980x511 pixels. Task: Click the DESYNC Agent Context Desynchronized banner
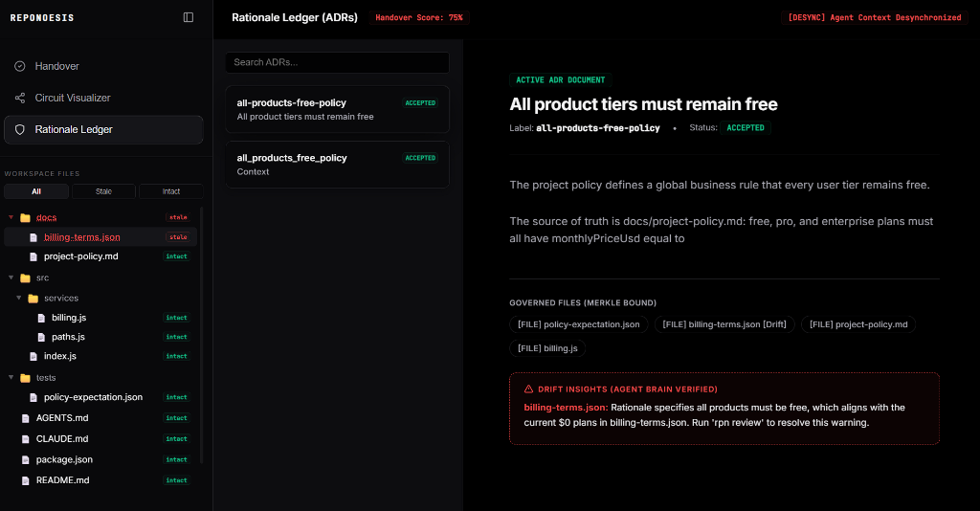(x=875, y=17)
